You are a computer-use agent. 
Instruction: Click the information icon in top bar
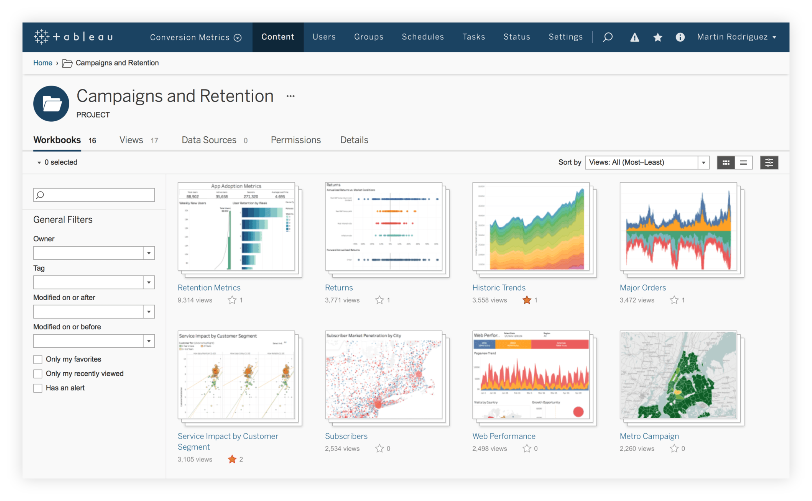[x=680, y=37]
